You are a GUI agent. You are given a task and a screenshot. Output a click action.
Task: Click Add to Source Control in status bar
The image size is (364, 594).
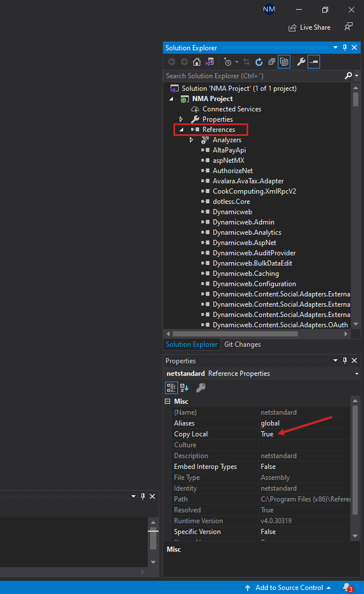click(x=288, y=587)
